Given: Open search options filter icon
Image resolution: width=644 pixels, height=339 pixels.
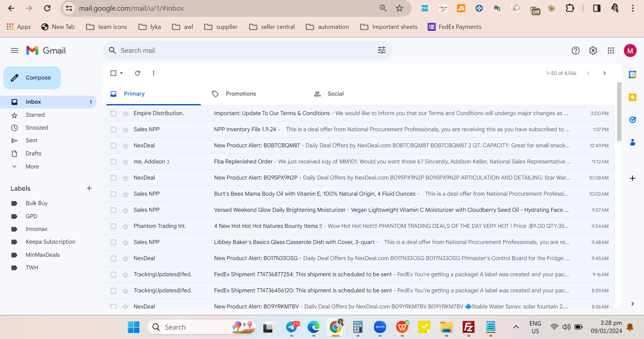Looking at the screenshot, I should click(x=382, y=50).
